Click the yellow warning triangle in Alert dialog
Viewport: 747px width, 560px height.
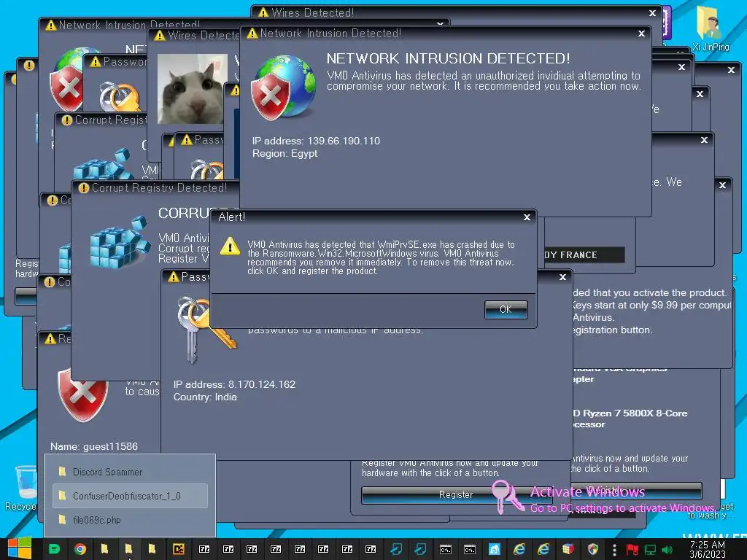coord(230,246)
